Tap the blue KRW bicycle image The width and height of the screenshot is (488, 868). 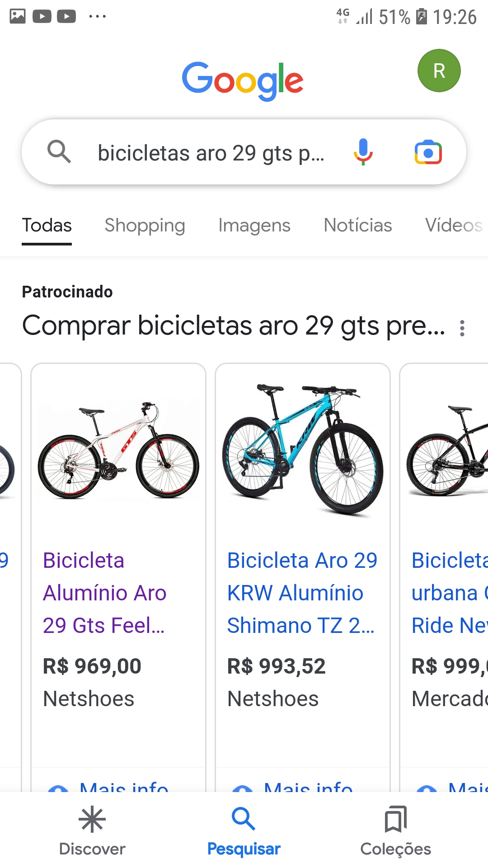point(302,449)
